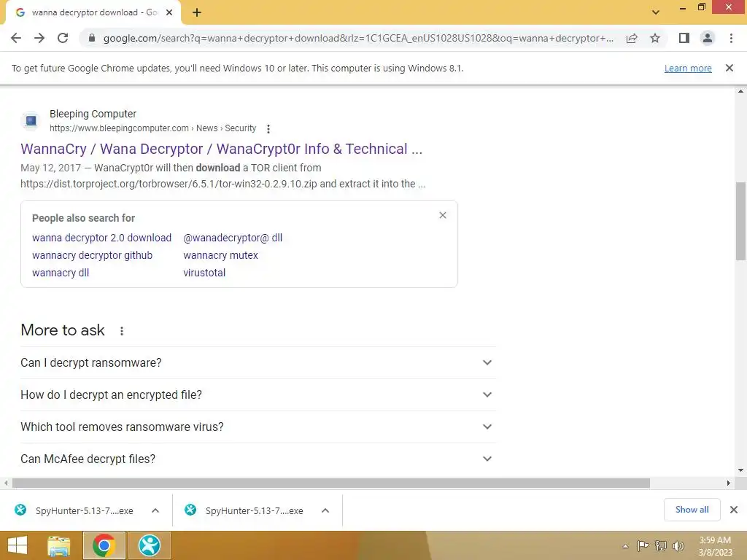Expand How do I decrypt an encrypted file?
This screenshot has width=747, height=560.
pos(258,394)
